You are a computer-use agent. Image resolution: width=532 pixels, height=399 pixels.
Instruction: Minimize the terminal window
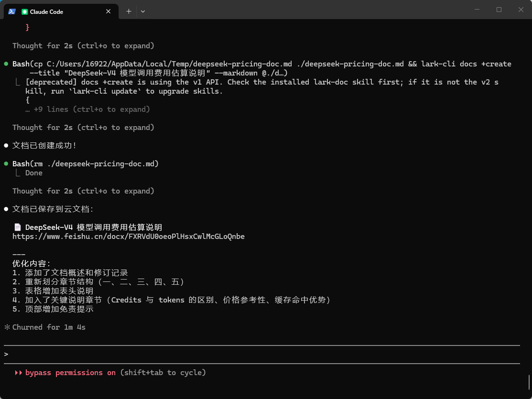click(x=477, y=10)
